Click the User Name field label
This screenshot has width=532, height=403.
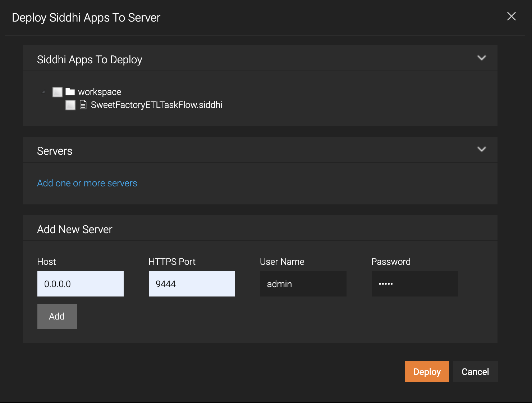click(282, 262)
